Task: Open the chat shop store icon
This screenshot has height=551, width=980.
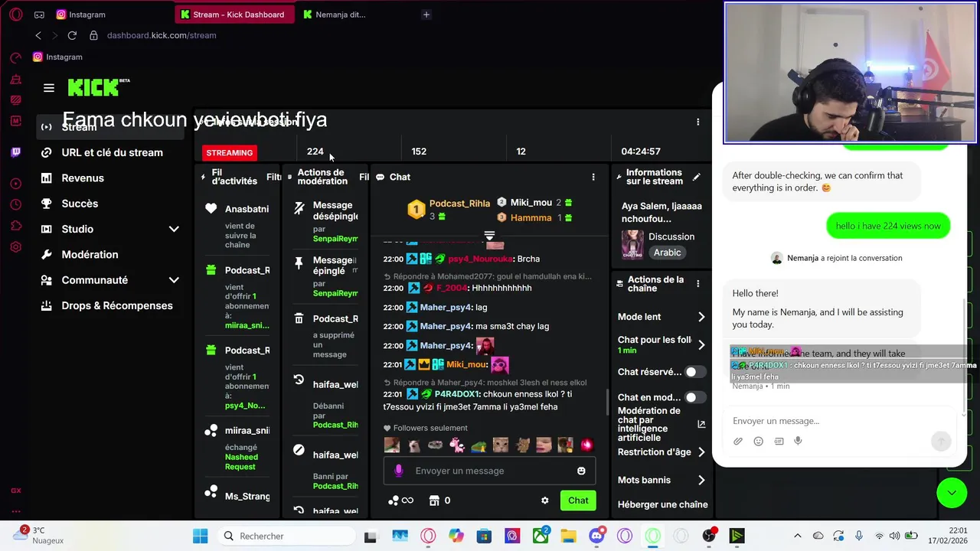Action: tap(434, 500)
